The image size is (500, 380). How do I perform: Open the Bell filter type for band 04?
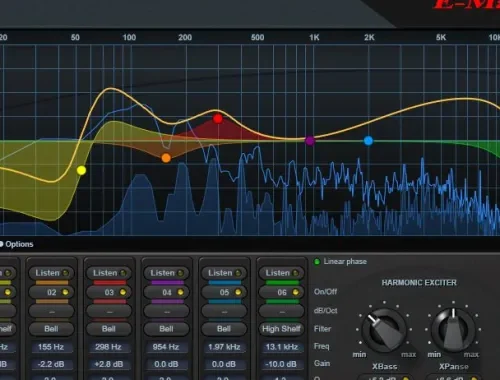(x=167, y=329)
